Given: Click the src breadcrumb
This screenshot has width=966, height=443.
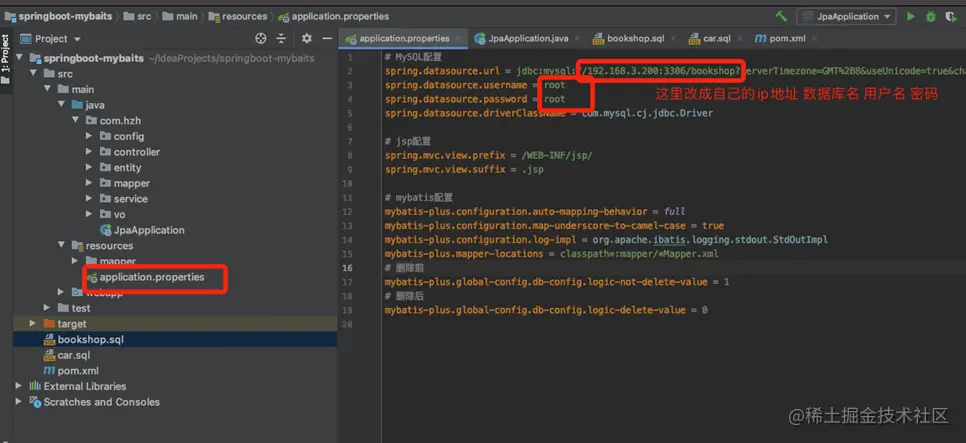Looking at the screenshot, I should 137,17.
